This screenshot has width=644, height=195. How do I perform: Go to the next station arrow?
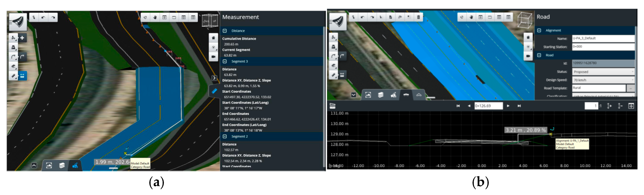pyautogui.click(x=508, y=106)
